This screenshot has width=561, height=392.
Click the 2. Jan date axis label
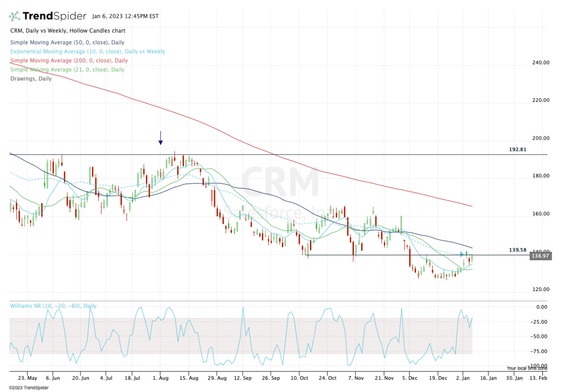pyautogui.click(x=462, y=378)
